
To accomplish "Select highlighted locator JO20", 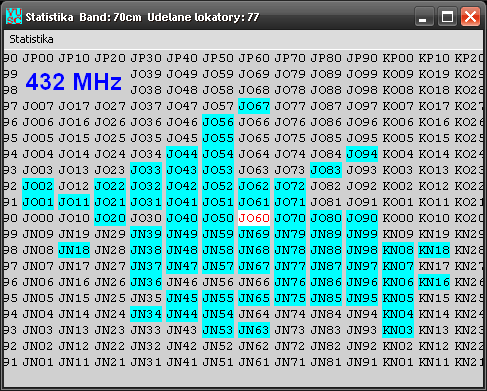I will (110, 218).
